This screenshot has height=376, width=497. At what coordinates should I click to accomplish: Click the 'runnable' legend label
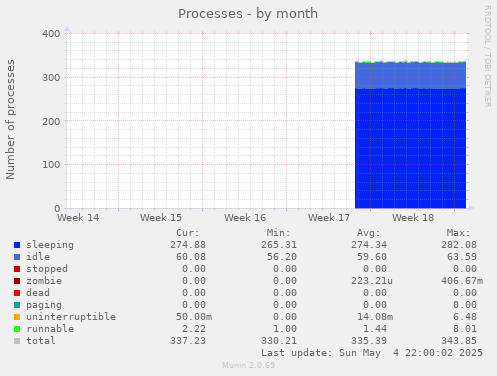click(50, 329)
